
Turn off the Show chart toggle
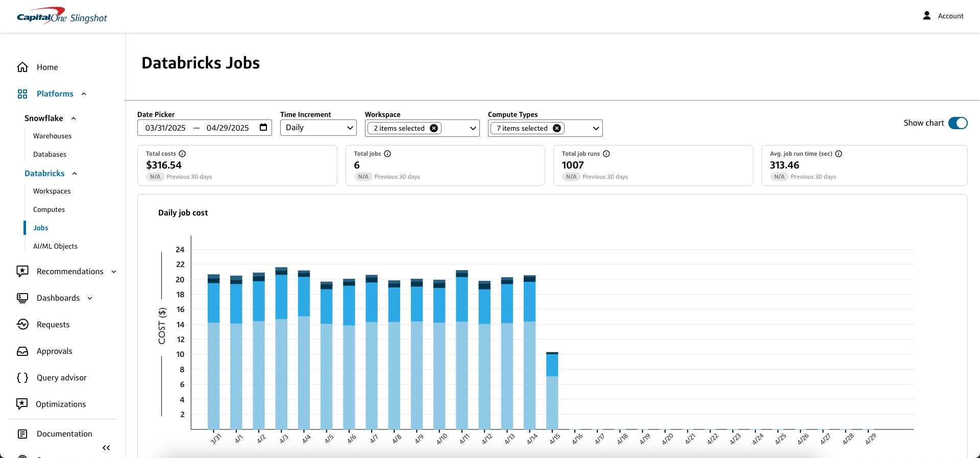coord(958,123)
